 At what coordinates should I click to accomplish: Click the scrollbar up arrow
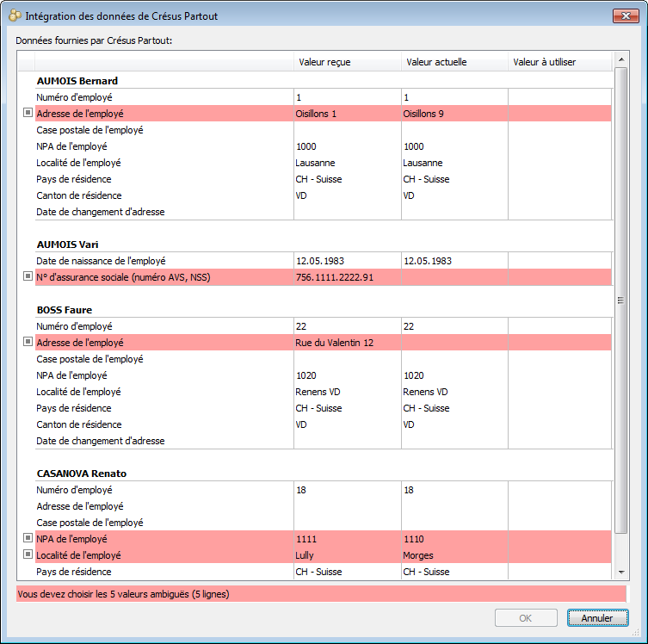621,60
